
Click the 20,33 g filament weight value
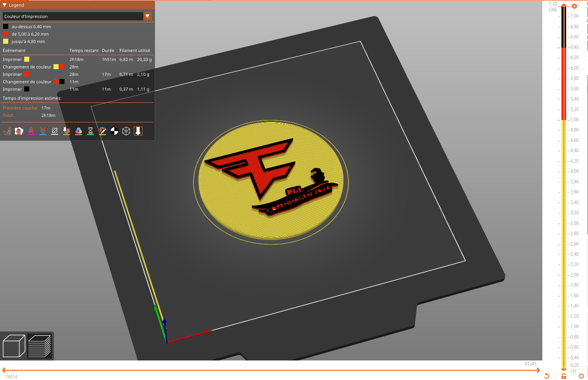(144, 59)
